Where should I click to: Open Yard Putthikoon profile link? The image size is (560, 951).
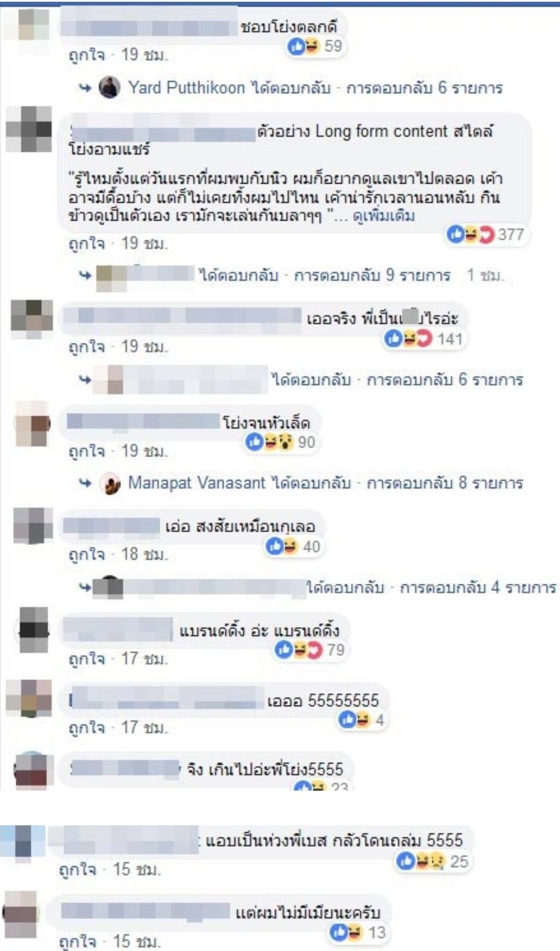(186, 88)
